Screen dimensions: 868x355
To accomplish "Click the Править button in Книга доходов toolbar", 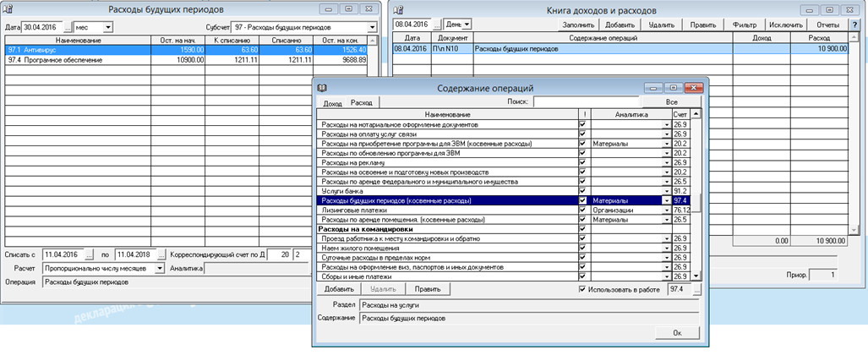I will pyautogui.click(x=703, y=25).
